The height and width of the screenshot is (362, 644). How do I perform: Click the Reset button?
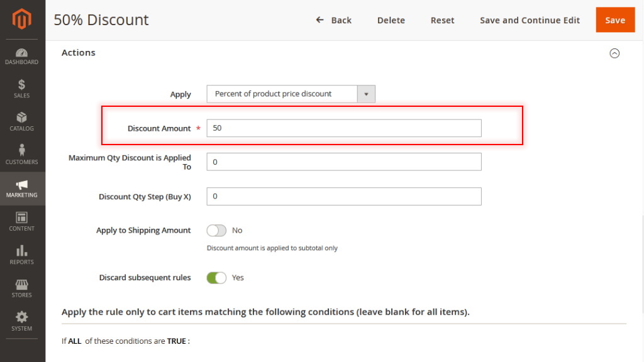click(442, 20)
